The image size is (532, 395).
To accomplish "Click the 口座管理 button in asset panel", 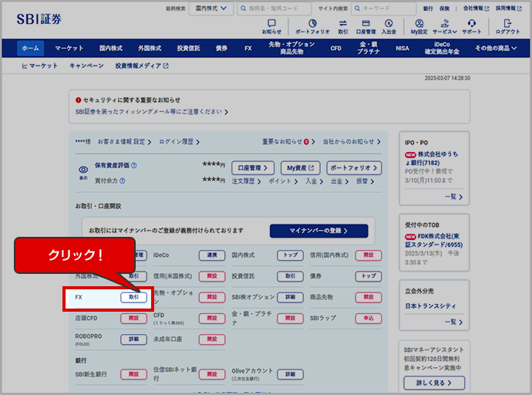I will (253, 168).
